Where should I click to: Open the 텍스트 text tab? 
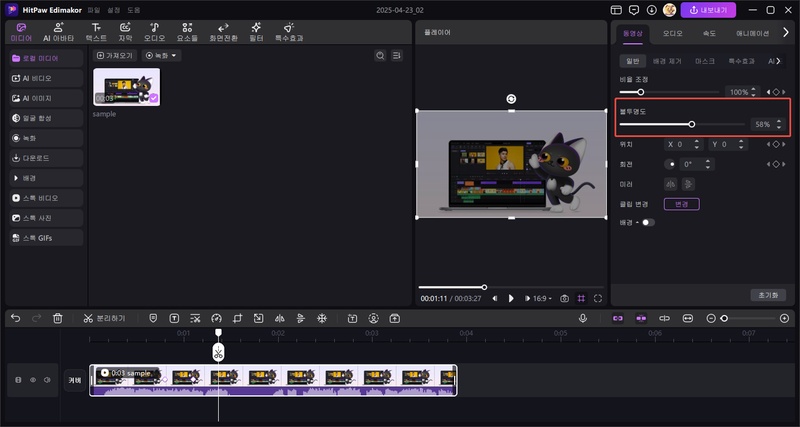96,32
